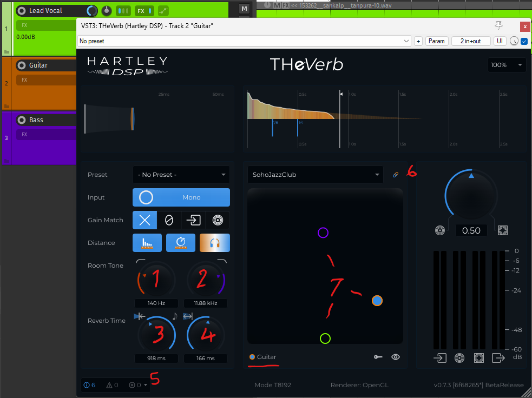Click the 166 ms reverb time knob
The height and width of the screenshot is (398, 532).
point(206,335)
